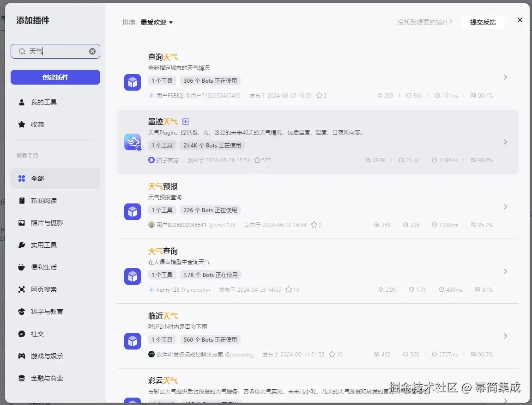Open 网页搜索 using its search-node icon
This screenshot has height=405, width=532.
coord(22,289)
